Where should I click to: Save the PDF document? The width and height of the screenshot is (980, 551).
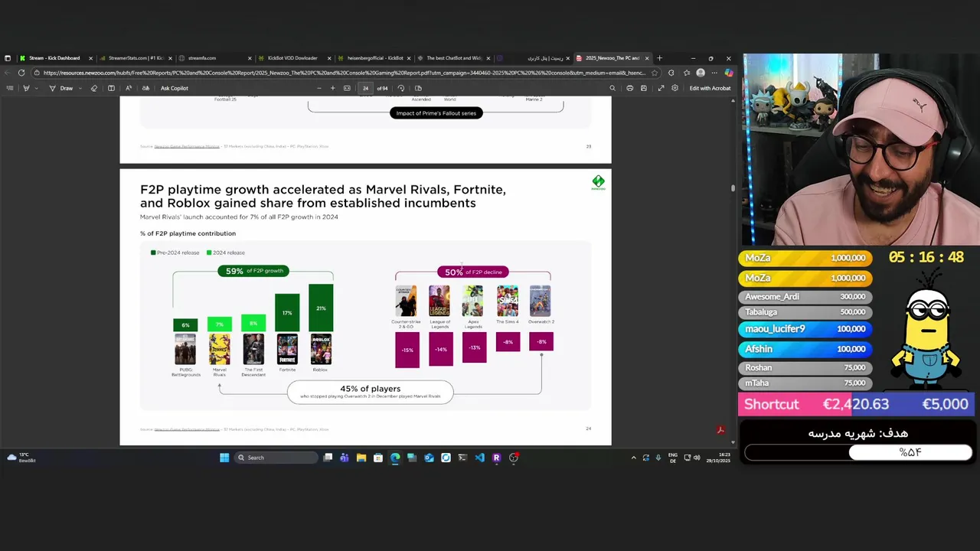(x=643, y=88)
